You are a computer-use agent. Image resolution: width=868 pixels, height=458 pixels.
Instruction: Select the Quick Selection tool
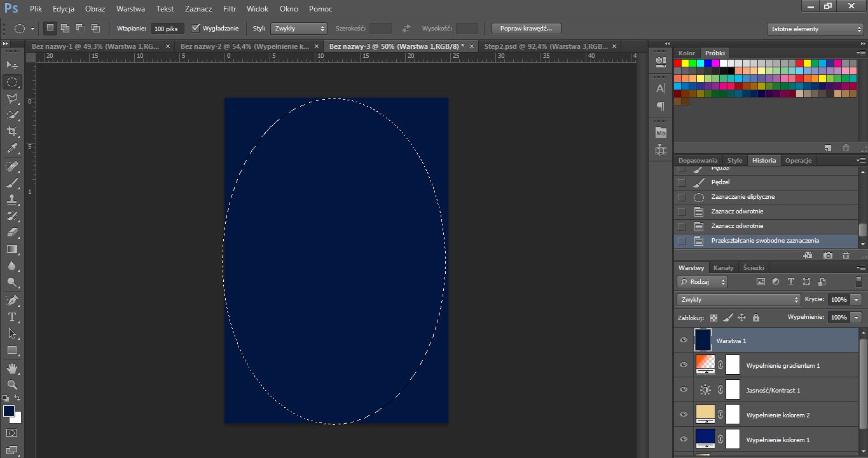coord(12,115)
